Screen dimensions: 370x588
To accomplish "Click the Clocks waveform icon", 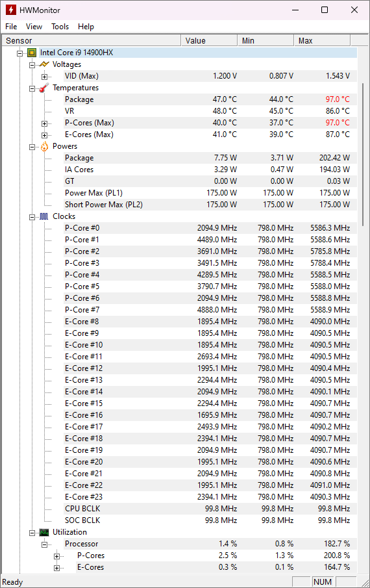I will coord(44,216).
